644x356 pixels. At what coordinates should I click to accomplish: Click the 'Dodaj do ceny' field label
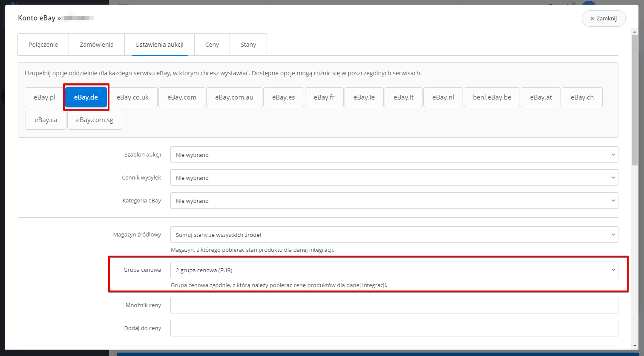143,328
